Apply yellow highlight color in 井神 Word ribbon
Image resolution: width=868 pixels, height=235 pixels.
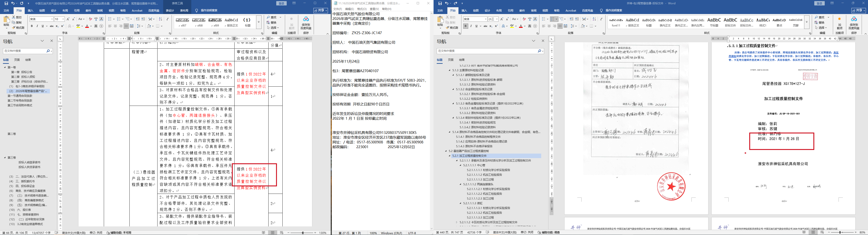(x=512, y=26)
